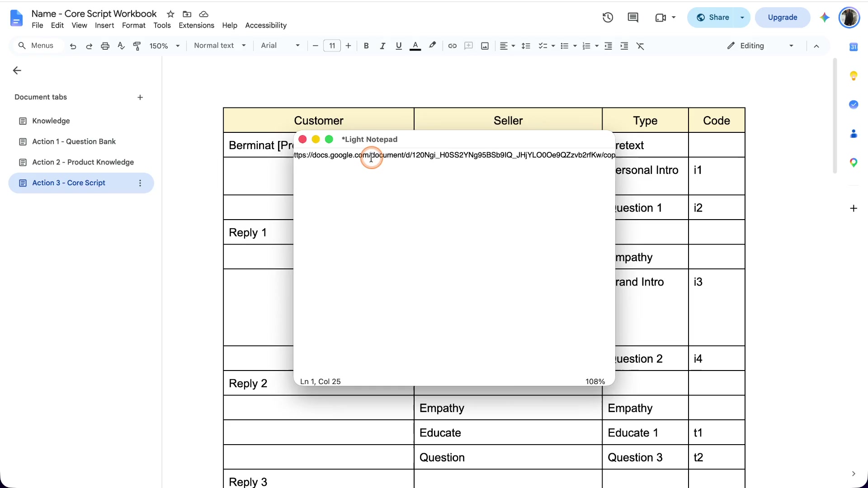Insert image using the image icon
This screenshot has width=868, height=488.
point(485,46)
